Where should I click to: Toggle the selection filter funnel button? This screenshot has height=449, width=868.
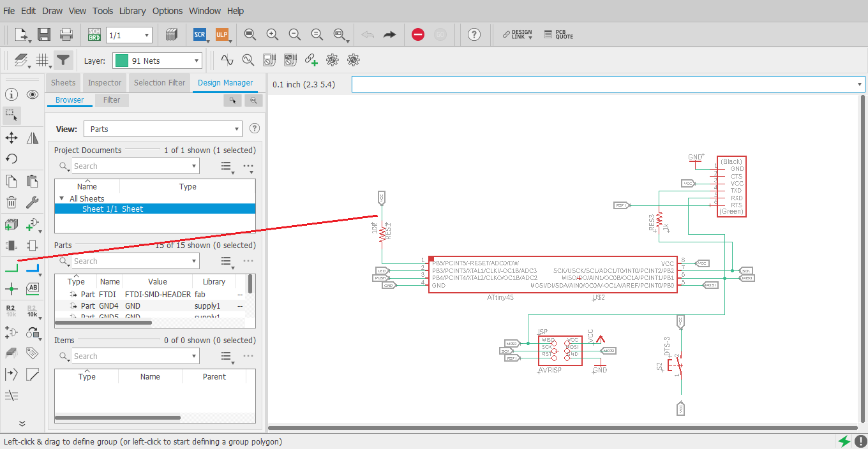click(63, 61)
